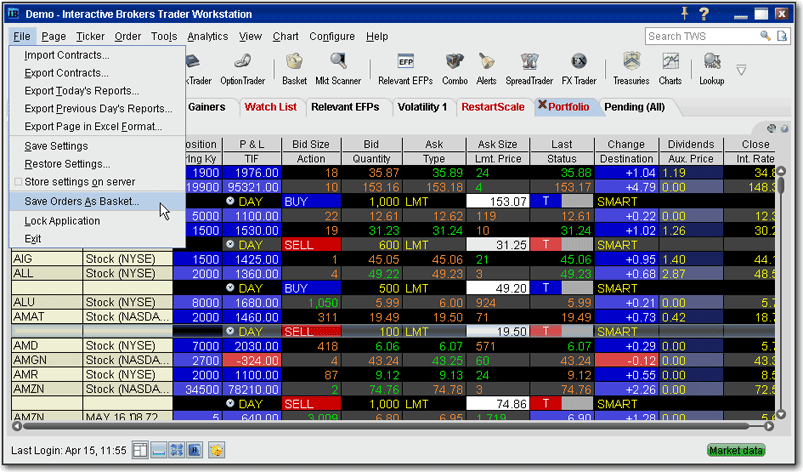Open the DAY dropdown for BUY 500 order
The width and height of the screenshot is (803, 472).
click(x=230, y=288)
